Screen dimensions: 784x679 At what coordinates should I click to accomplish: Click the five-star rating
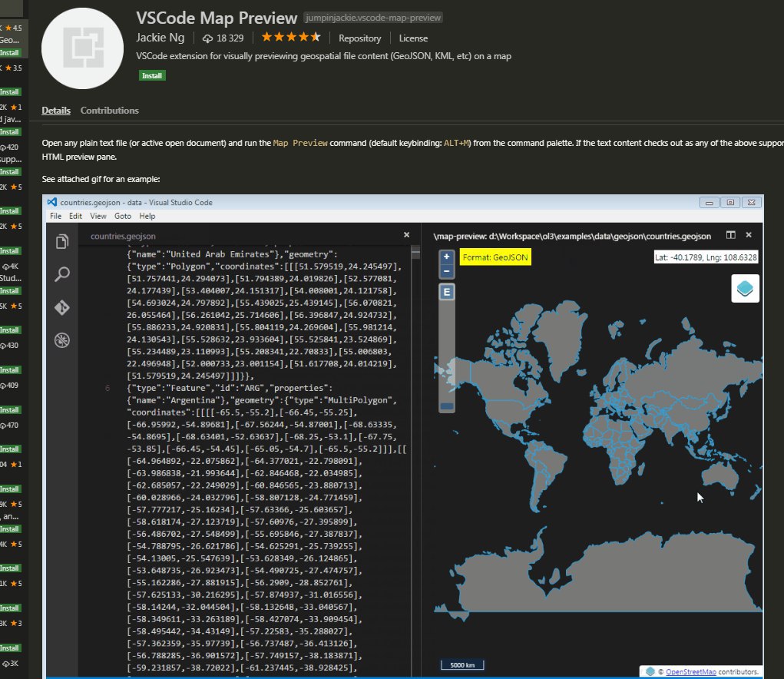pos(291,37)
